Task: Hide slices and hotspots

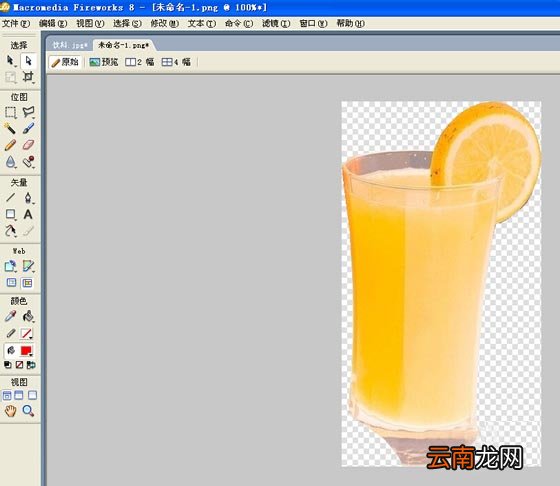Action: pos(11,283)
